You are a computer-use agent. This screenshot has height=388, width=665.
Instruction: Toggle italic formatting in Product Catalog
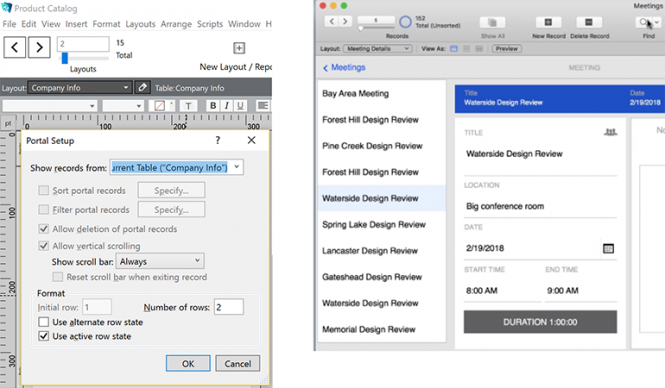pyautogui.click(x=226, y=106)
